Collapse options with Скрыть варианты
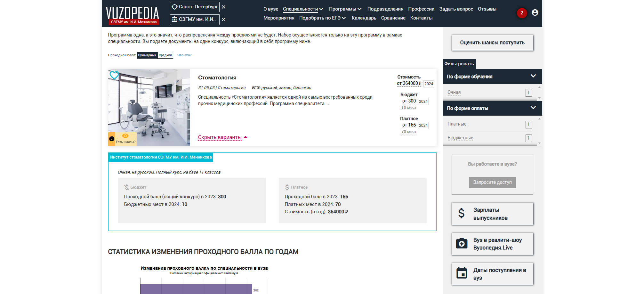The width and height of the screenshot is (644, 294). point(223,137)
